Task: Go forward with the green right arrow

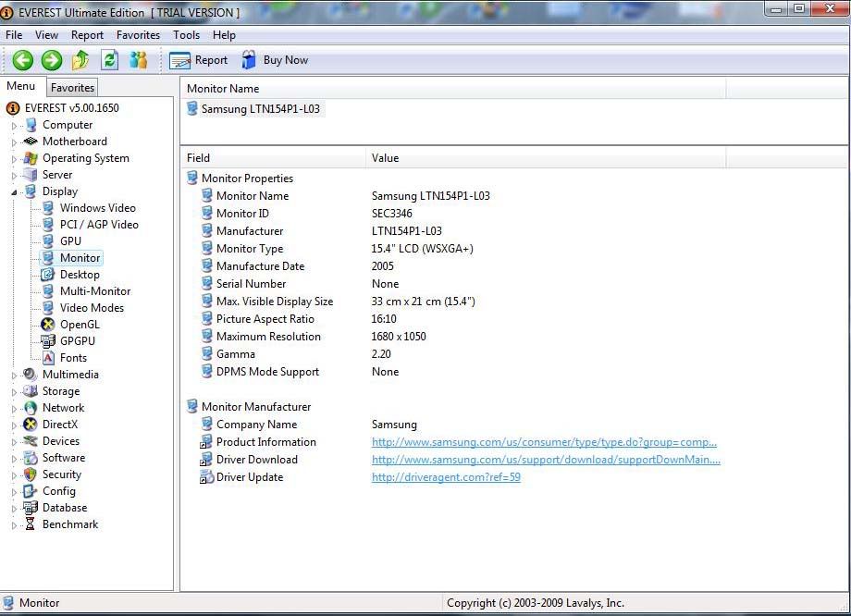Action: 52,60
